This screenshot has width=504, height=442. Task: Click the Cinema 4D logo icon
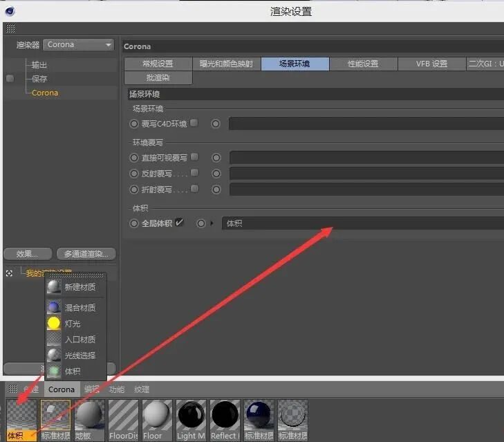point(10,11)
